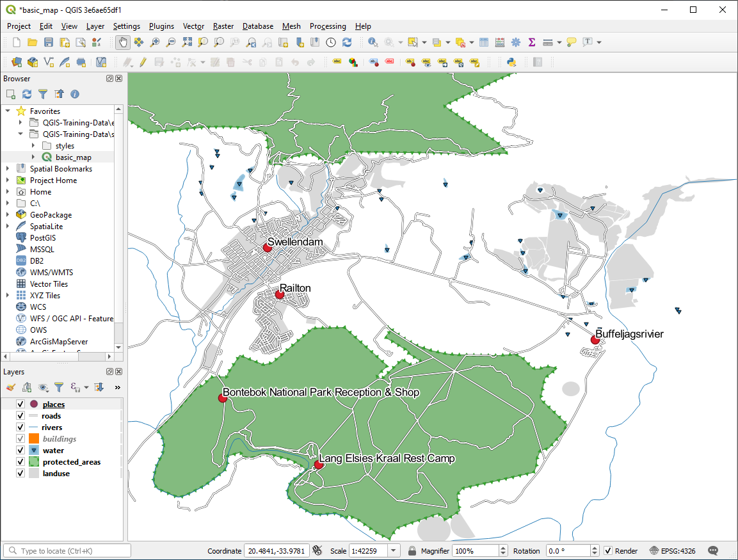Screen dimensions: 738x560
Task: Open the Processing Toolbox gear icon
Action: click(516, 42)
